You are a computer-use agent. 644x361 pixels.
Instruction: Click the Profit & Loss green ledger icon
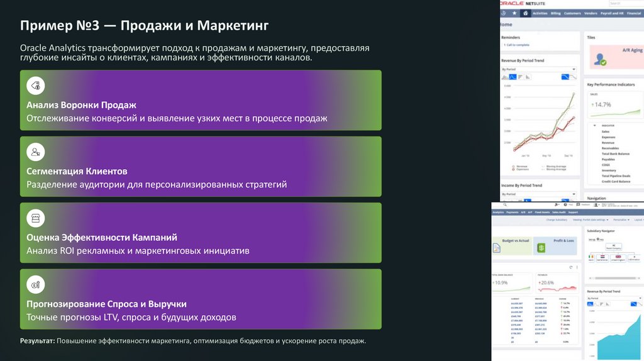[541, 248]
